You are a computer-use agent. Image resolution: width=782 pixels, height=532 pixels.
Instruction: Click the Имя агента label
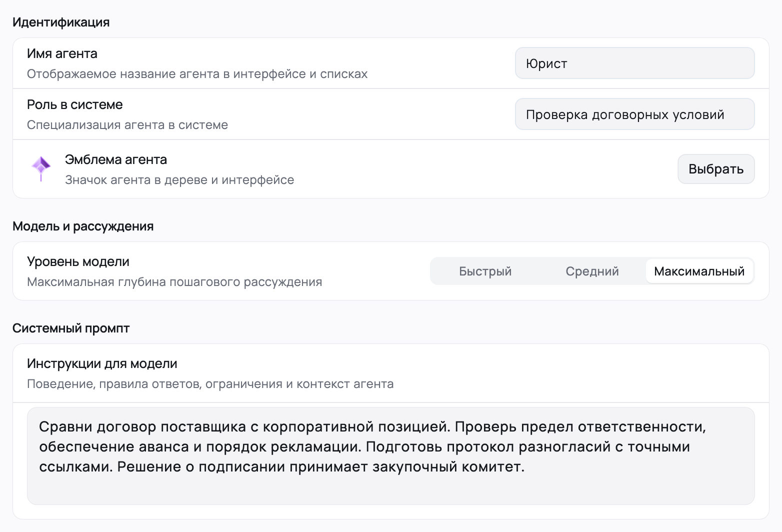(62, 53)
